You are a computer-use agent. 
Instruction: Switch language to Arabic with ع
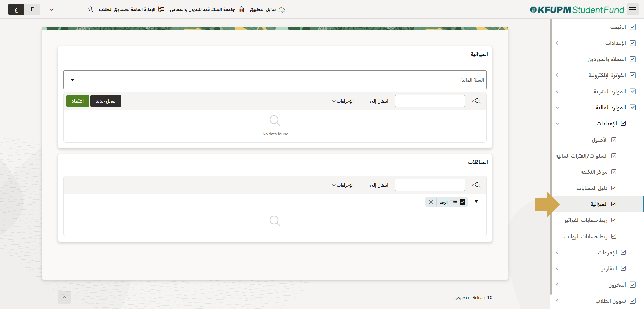[x=16, y=9]
